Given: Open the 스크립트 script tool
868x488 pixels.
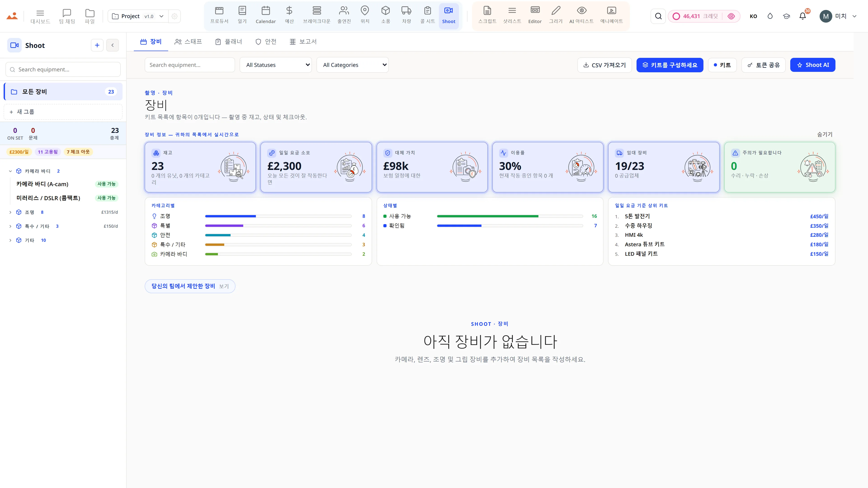Looking at the screenshot, I should [487, 16].
